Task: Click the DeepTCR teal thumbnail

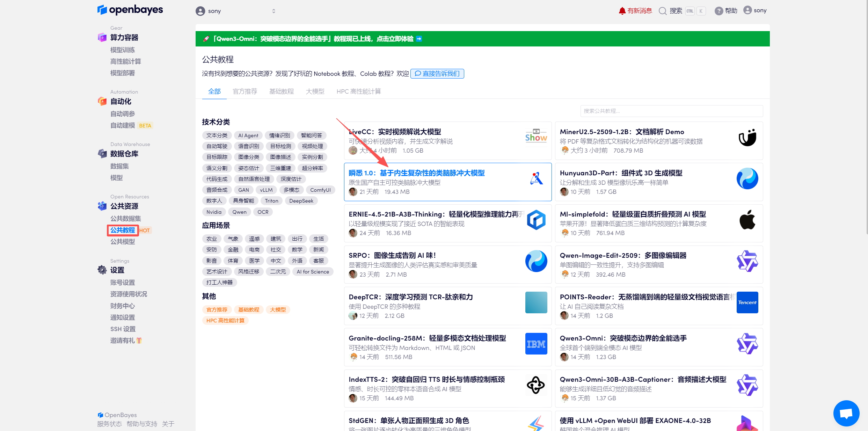Action: [x=536, y=302]
